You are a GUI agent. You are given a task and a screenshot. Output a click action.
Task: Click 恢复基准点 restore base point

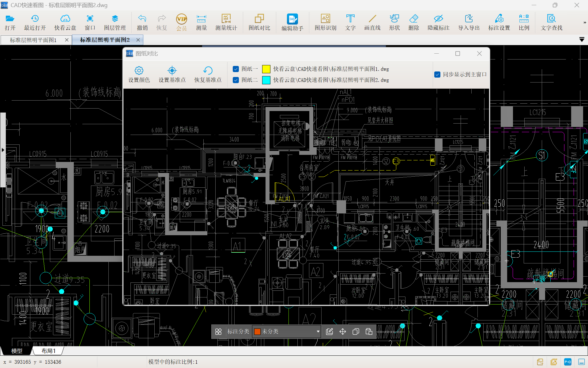(x=208, y=75)
